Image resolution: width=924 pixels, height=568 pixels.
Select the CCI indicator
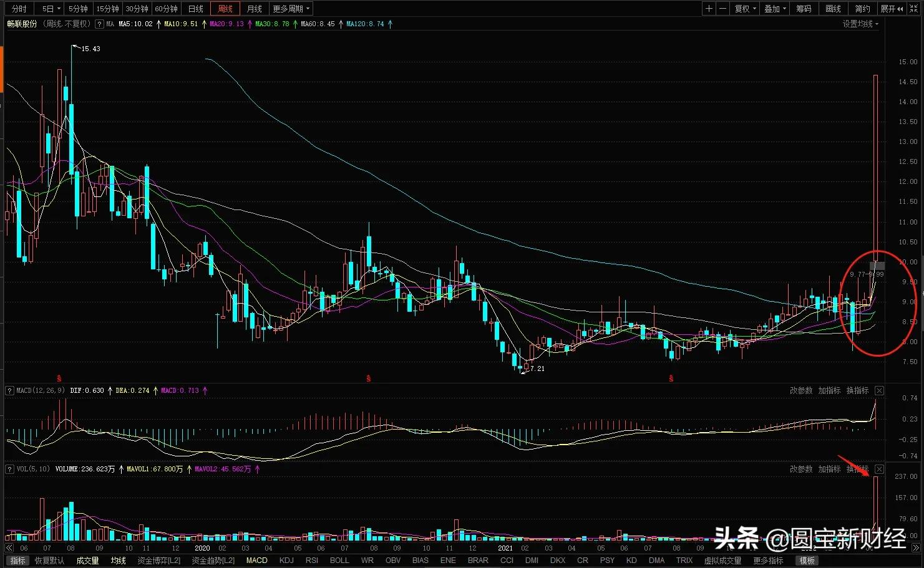(x=507, y=561)
